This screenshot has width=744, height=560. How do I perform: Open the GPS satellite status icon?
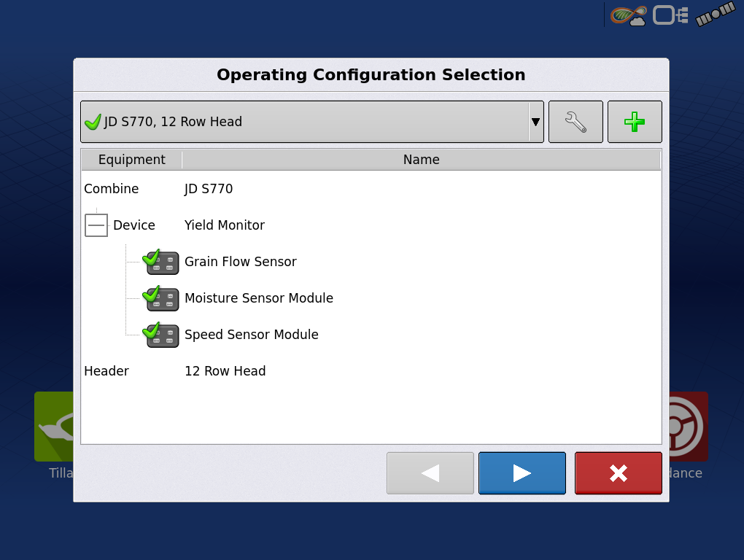tap(716, 15)
